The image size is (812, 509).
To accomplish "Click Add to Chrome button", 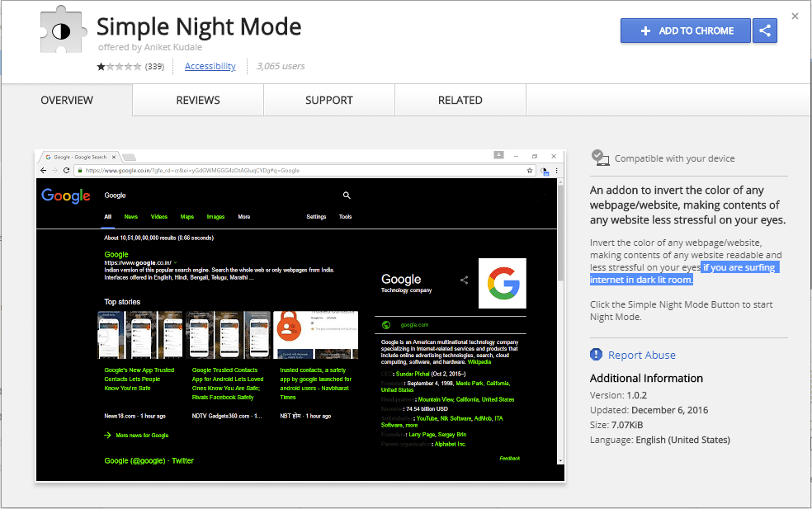I will 686,31.
